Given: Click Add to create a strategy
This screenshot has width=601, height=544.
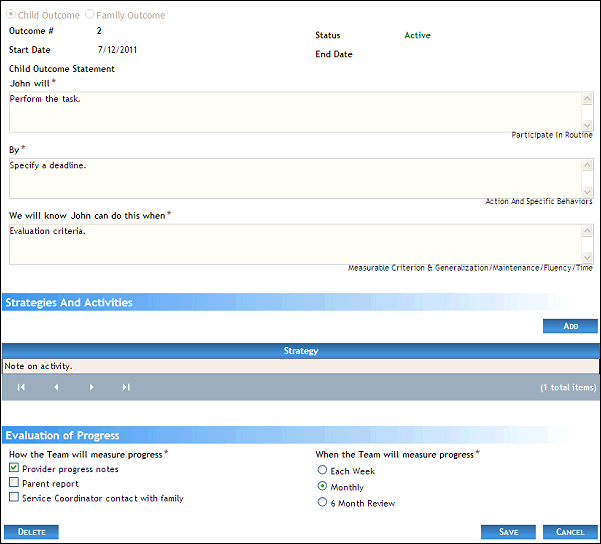Looking at the screenshot, I should pyautogui.click(x=570, y=326).
